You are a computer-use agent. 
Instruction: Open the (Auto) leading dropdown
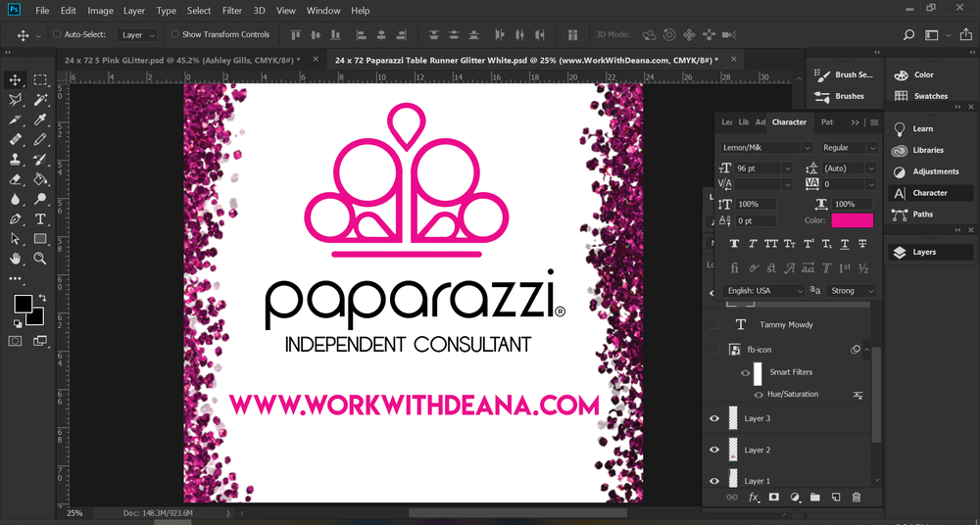[x=870, y=168]
